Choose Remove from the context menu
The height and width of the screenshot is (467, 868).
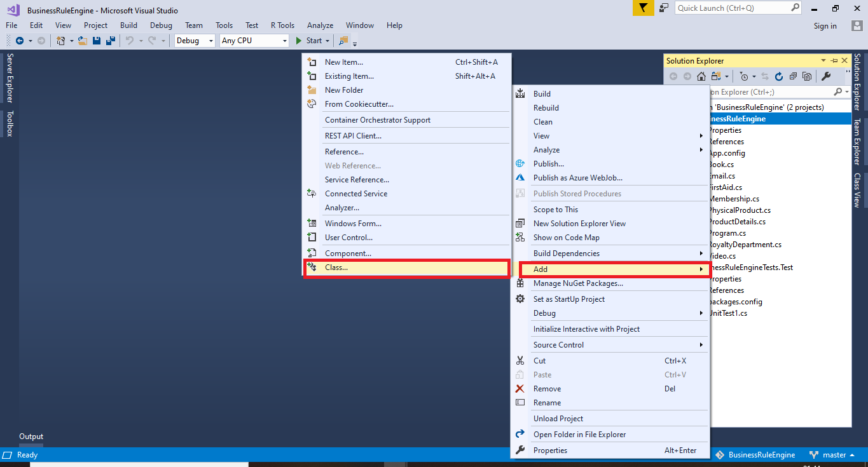pos(610,389)
